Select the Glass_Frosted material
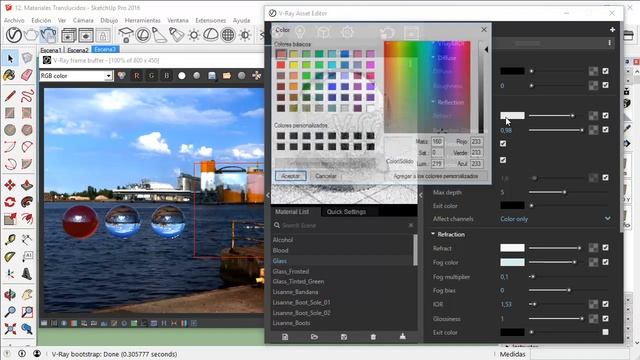The width and height of the screenshot is (640, 360). pyautogui.click(x=291, y=271)
